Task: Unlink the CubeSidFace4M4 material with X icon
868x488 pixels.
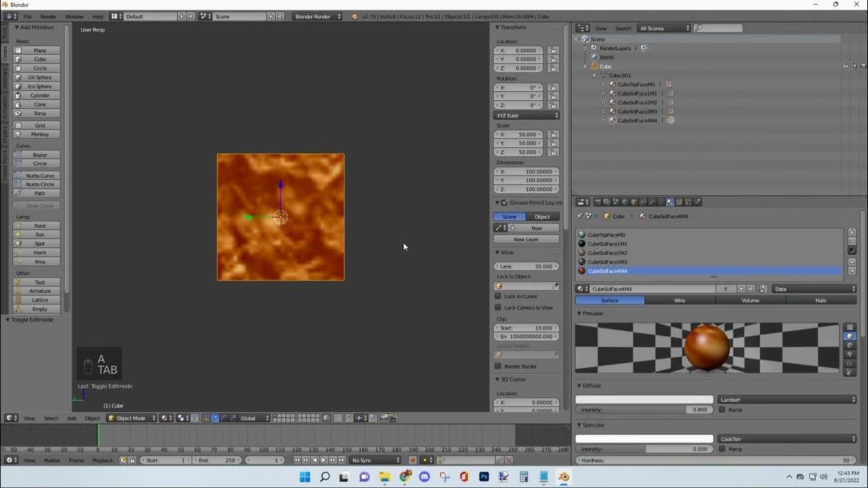Action: pyautogui.click(x=751, y=289)
